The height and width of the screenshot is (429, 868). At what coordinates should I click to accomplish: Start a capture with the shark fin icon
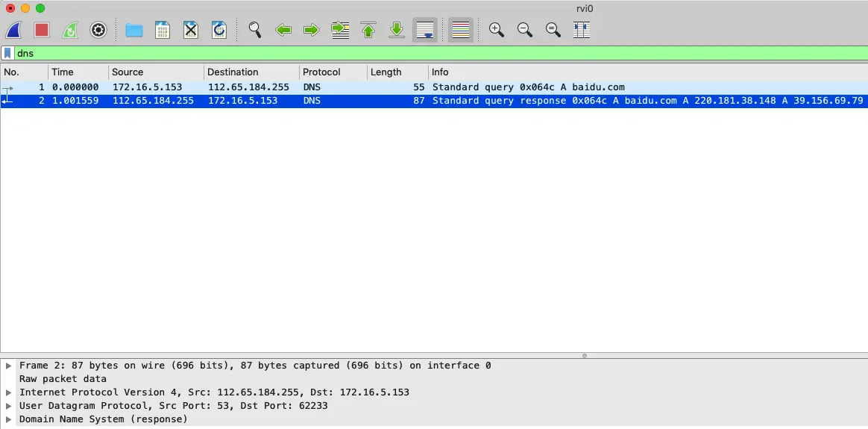click(x=13, y=30)
